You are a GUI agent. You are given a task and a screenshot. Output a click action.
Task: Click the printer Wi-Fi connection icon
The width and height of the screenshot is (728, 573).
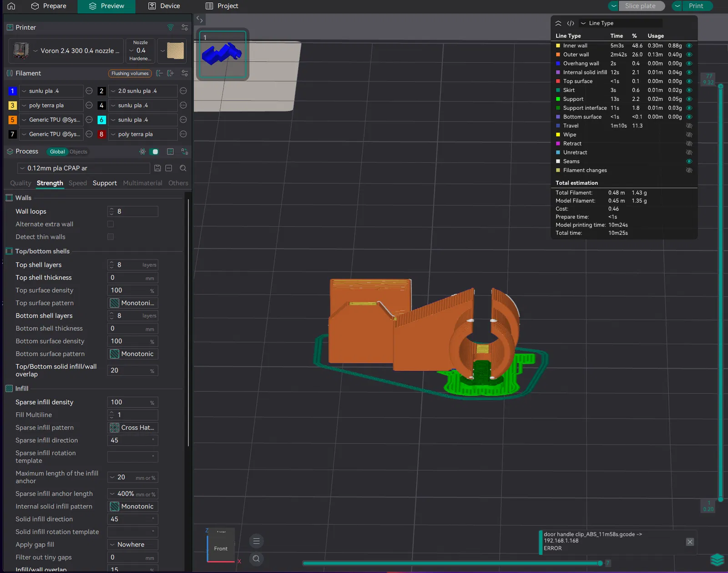(171, 27)
